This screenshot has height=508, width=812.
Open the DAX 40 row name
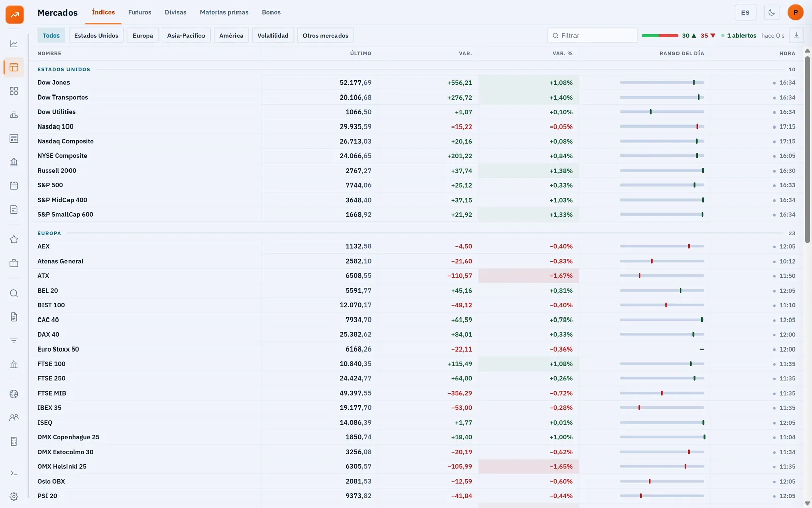click(x=48, y=334)
